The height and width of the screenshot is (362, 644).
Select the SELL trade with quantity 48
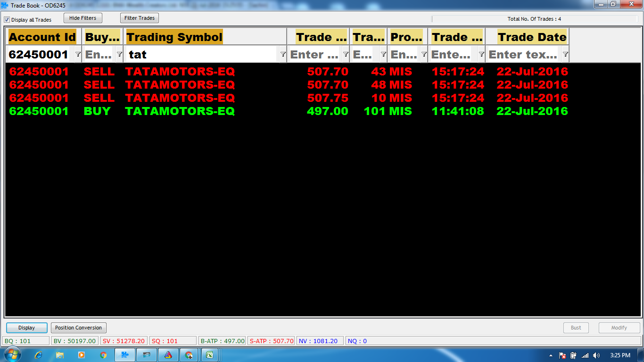289,85
